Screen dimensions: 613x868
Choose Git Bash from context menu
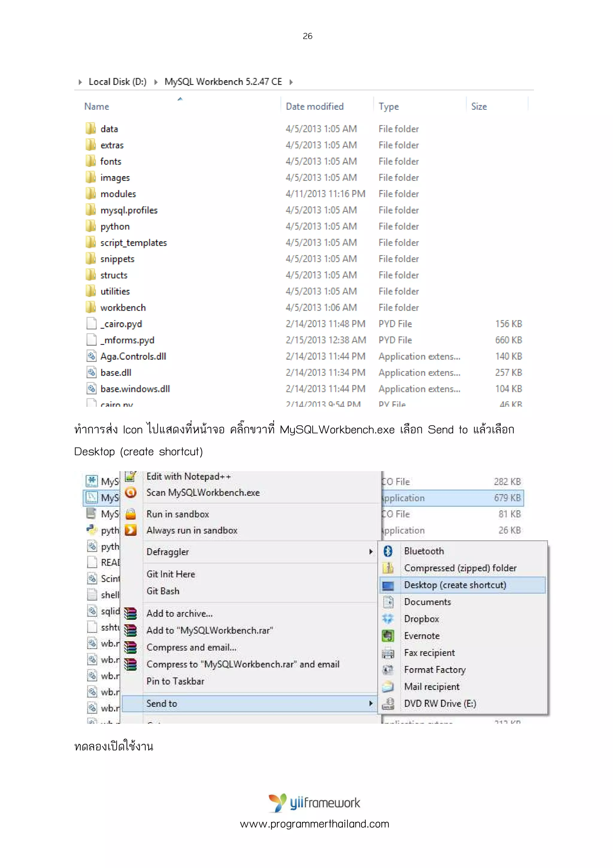[x=163, y=591]
